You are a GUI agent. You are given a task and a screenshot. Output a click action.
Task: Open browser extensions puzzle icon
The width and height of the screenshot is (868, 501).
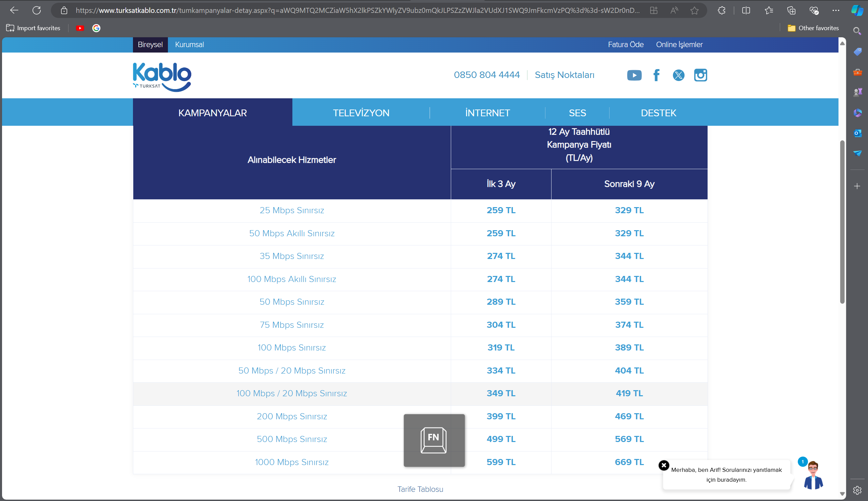pos(721,10)
